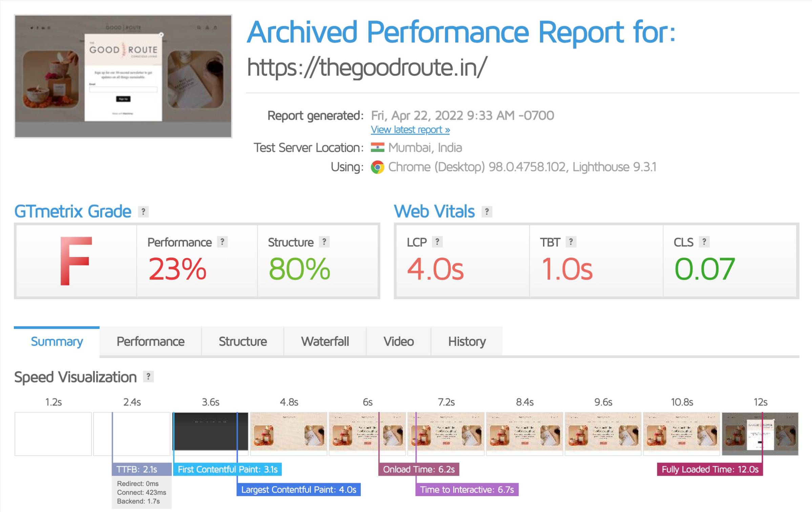Open the Speed Visualization help icon
This screenshot has height=512, width=812.
(148, 377)
